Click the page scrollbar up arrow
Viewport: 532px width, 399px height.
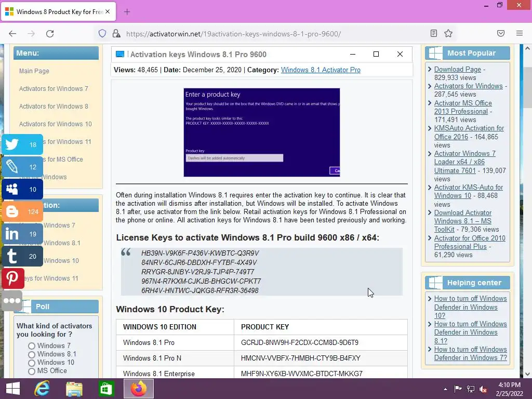pos(528,48)
